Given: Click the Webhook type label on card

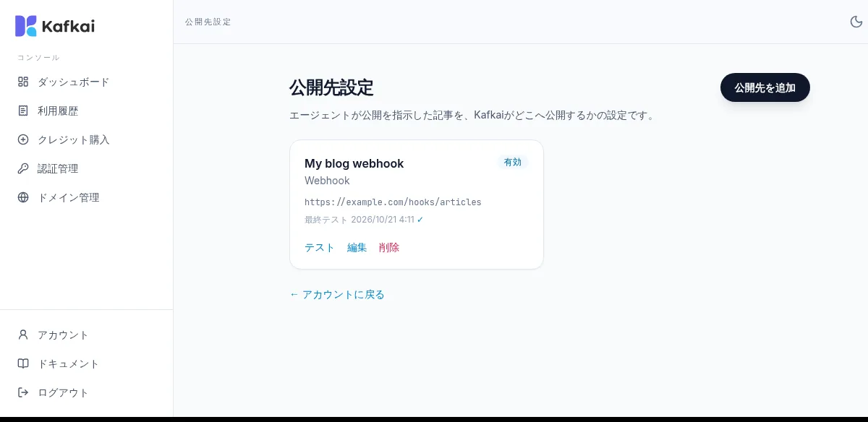Looking at the screenshot, I should (x=327, y=181).
